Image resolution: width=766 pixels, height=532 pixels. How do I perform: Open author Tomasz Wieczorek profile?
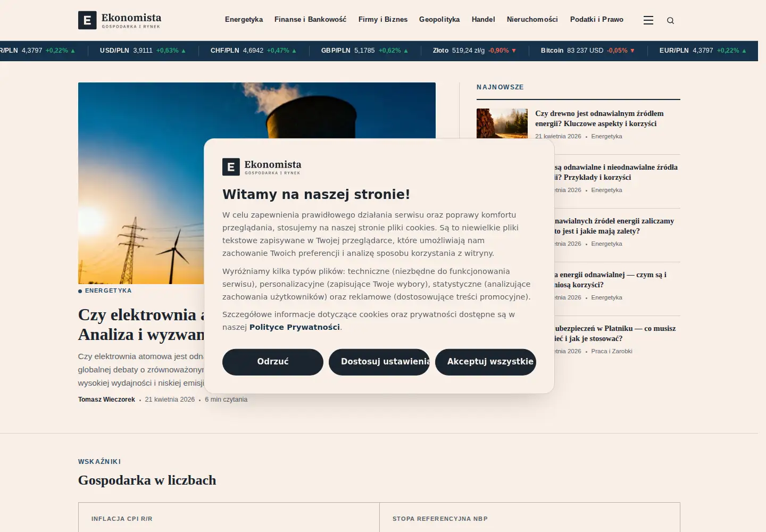[106, 400]
